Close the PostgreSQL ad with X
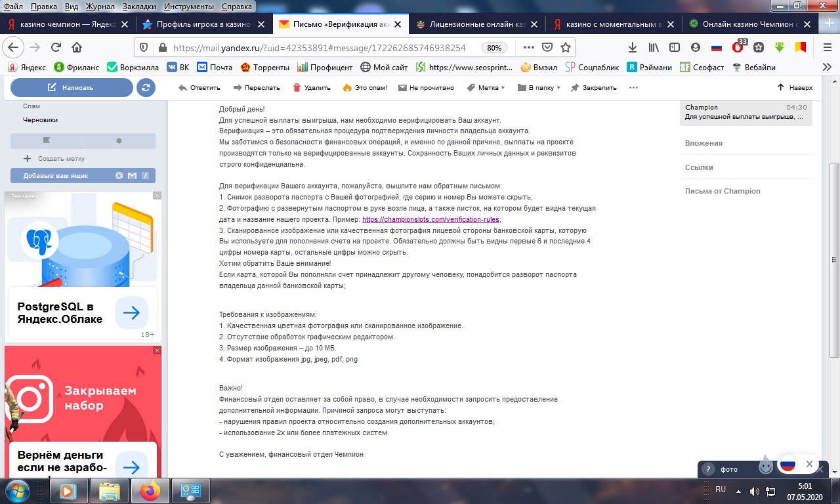Viewport: 840px width, 504px height. (x=157, y=196)
